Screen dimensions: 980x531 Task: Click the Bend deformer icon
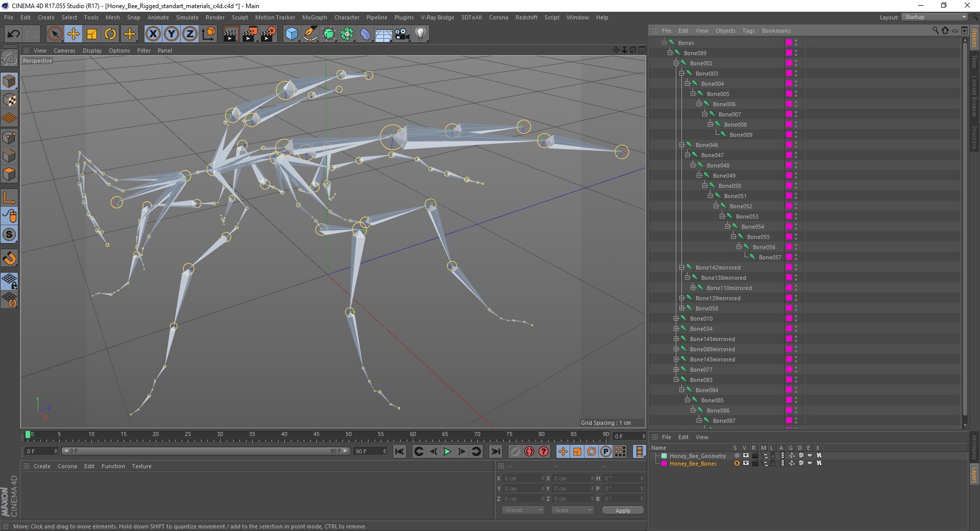tap(365, 34)
